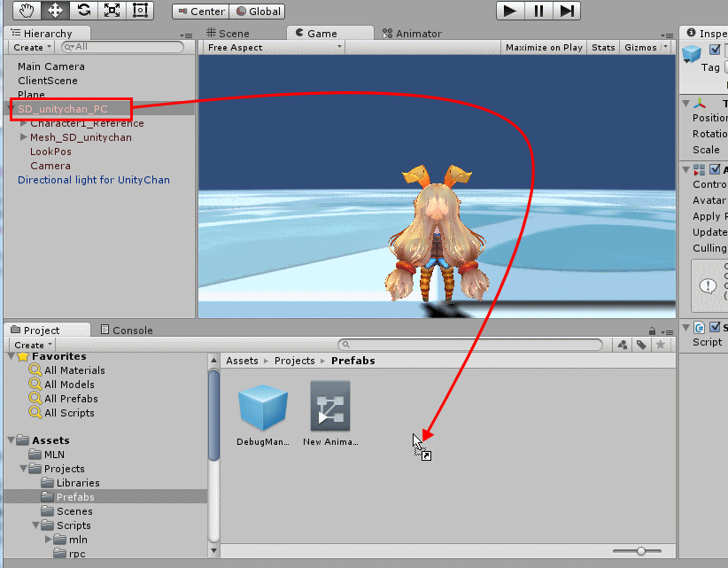The width and height of the screenshot is (728, 568).
Task: Select the Move tool in the toolbar
Action: tap(55, 11)
